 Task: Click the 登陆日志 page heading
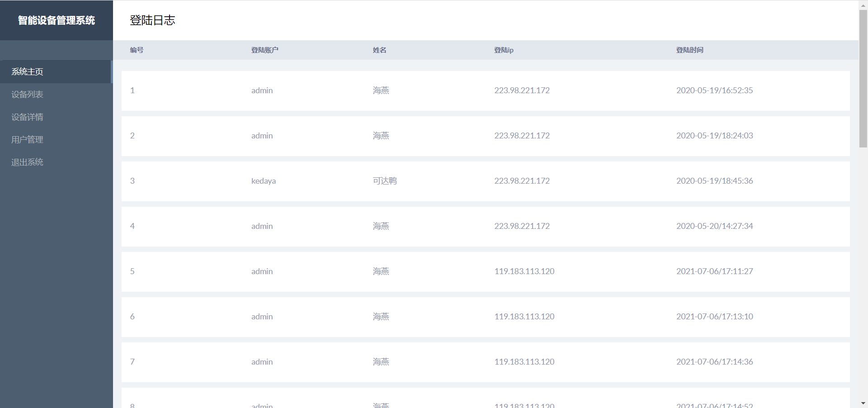[152, 20]
